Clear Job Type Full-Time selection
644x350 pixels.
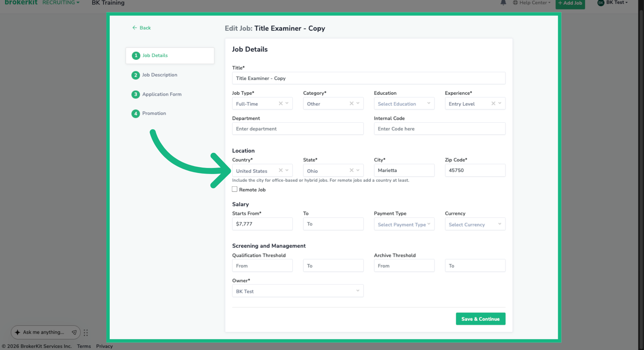(281, 103)
